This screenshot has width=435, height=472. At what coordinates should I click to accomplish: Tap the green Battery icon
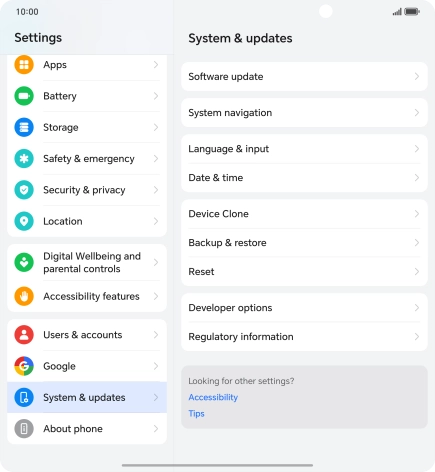pos(24,96)
